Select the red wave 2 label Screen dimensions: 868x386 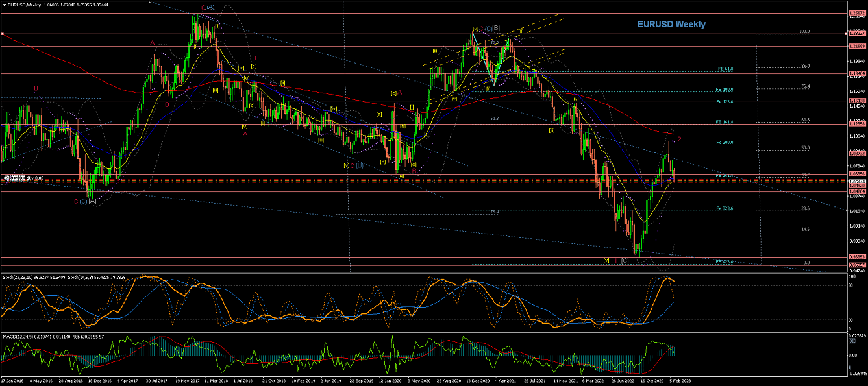[679, 138]
